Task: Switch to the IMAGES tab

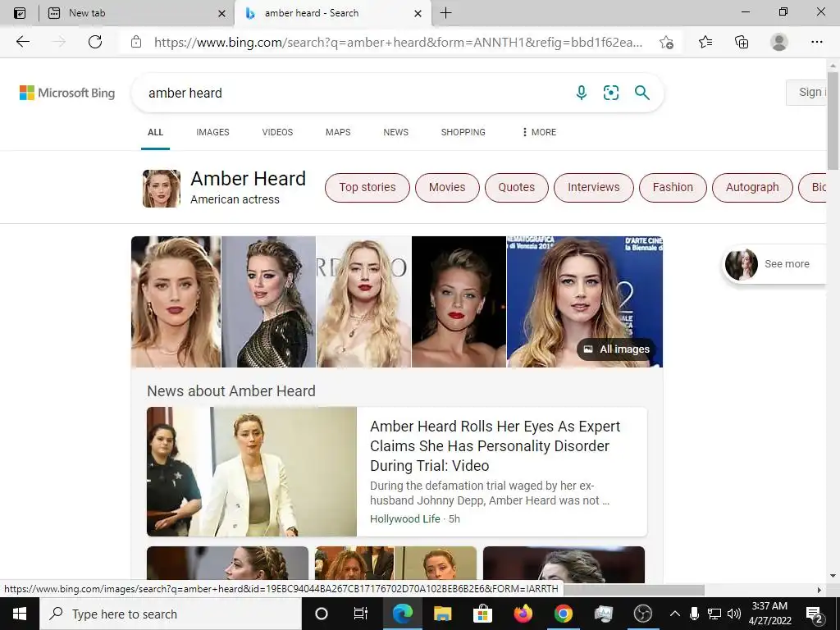Action: (x=212, y=132)
